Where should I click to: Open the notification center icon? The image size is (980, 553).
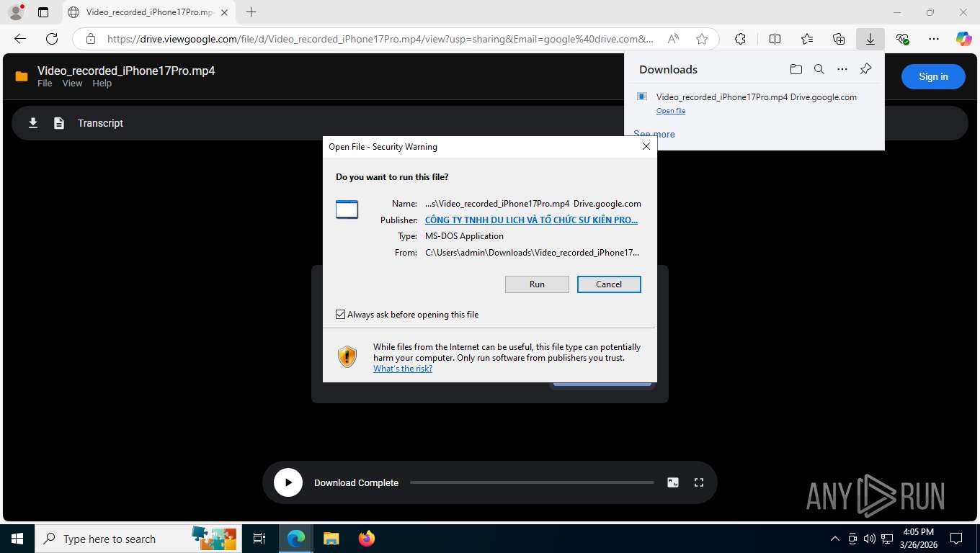(956, 539)
